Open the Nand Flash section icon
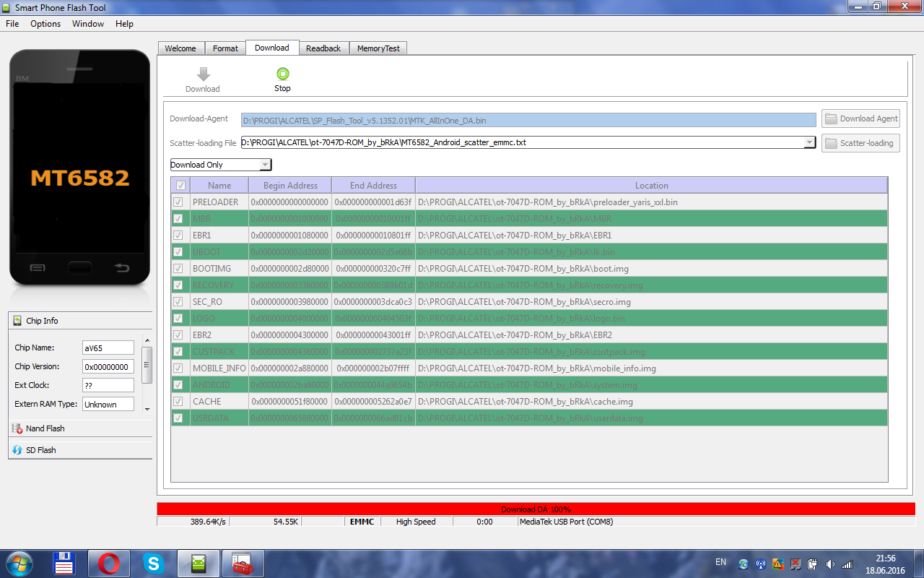Screen dimensions: 924x578 (x=17, y=428)
